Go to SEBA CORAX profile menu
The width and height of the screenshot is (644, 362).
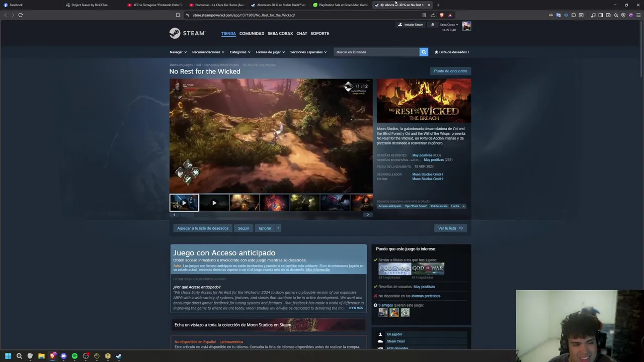(280, 33)
